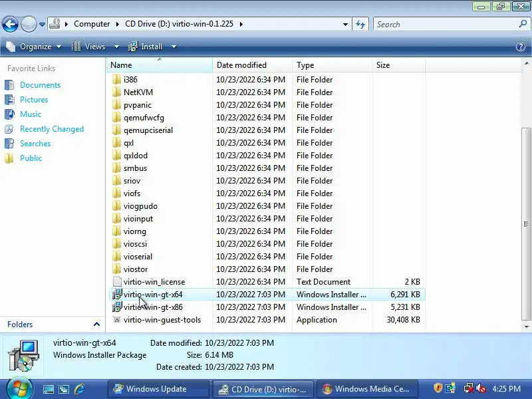Viewport: 532px width, 399px height.
Task: Click Show Desktop quick launch icon
Action: (48, 389)
